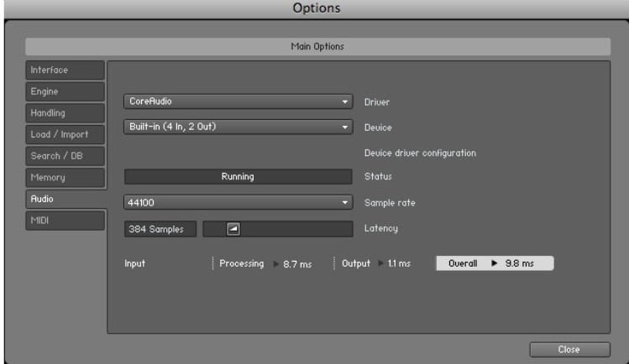This screenshot has height=364, width=629.
Task: Click the Status label
Action: [378, 177]
